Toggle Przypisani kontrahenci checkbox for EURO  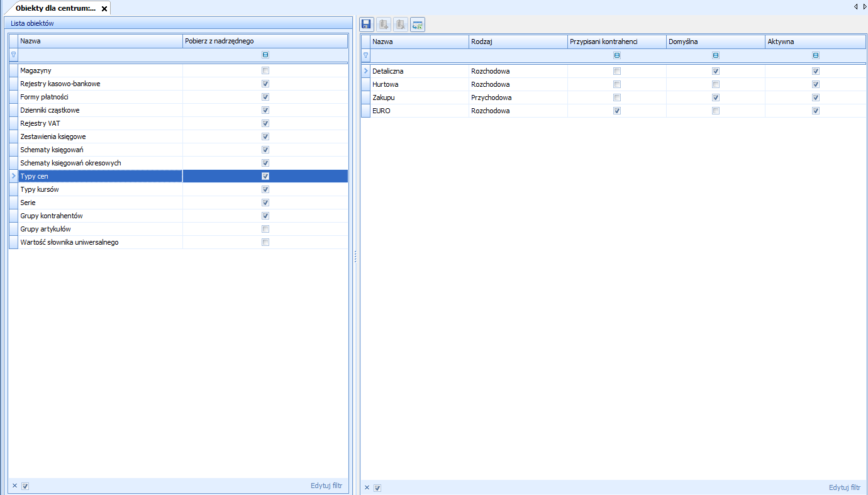[617, 111]
